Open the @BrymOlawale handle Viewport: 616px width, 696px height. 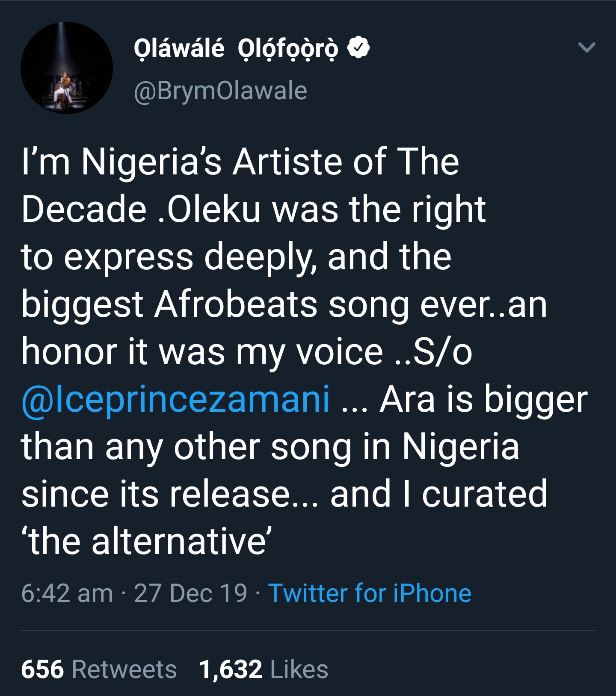[220, 91]
